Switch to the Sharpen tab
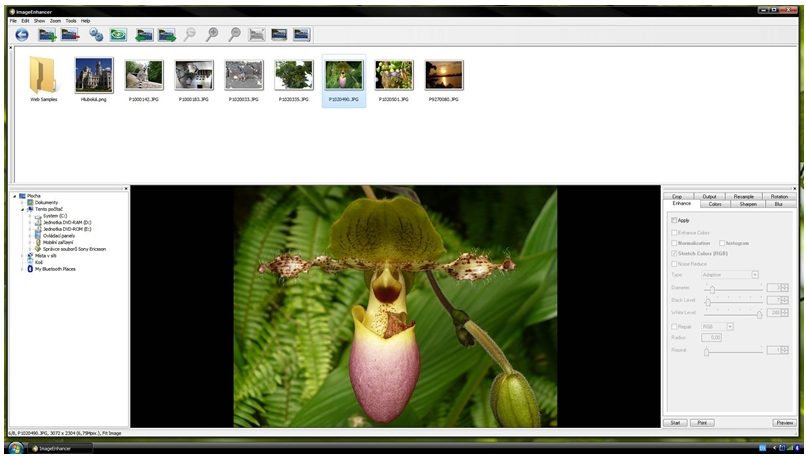The image size is (806, 457). coord(748,204)
